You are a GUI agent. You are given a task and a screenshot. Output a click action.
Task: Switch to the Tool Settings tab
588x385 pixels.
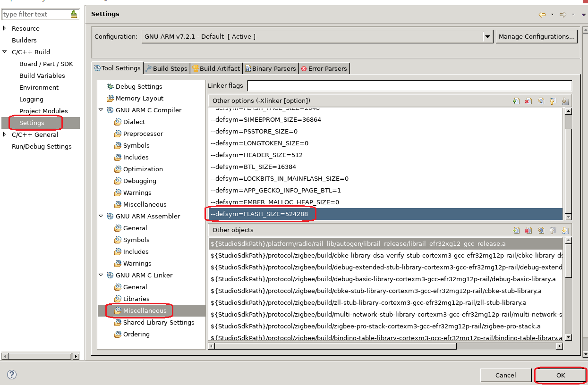point(117,68)
